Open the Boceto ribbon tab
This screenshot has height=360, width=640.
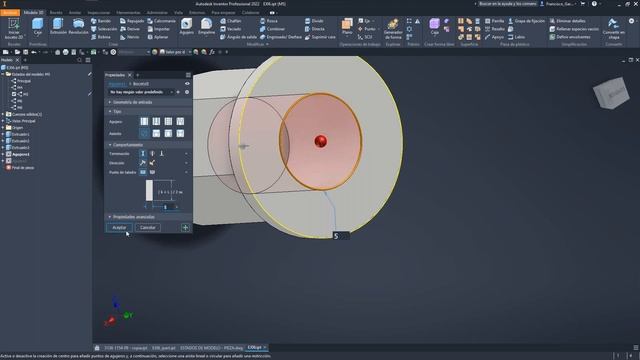pyautogui.click(x=56, y=13)
